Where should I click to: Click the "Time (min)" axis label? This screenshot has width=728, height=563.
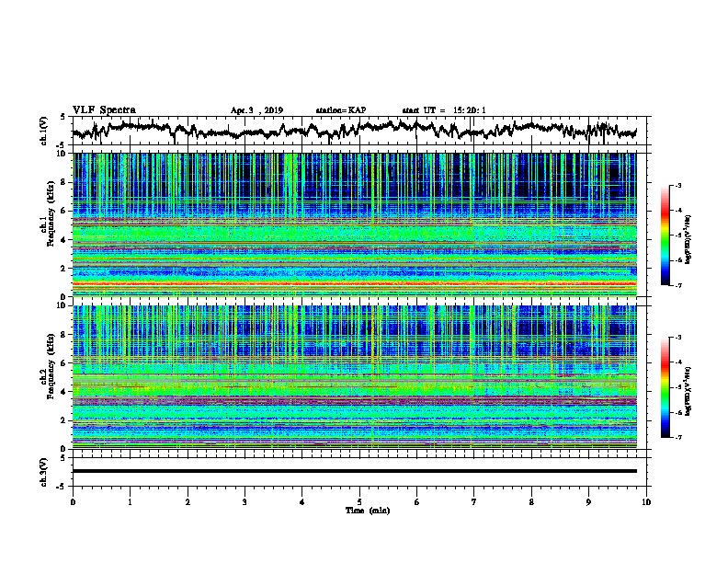point(368,511)
